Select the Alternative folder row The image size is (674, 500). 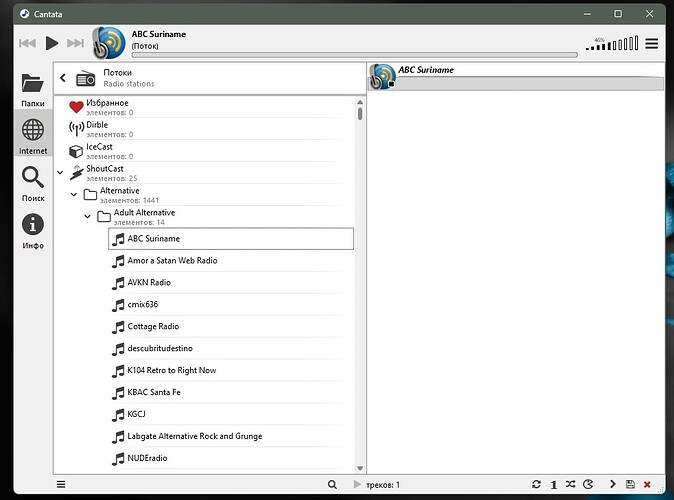pos(218,195)
